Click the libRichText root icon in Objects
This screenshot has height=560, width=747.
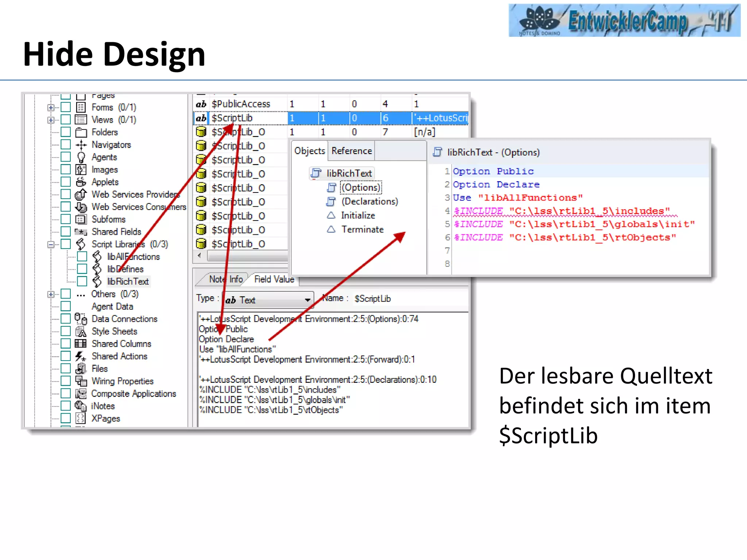(x=316, y=173)
